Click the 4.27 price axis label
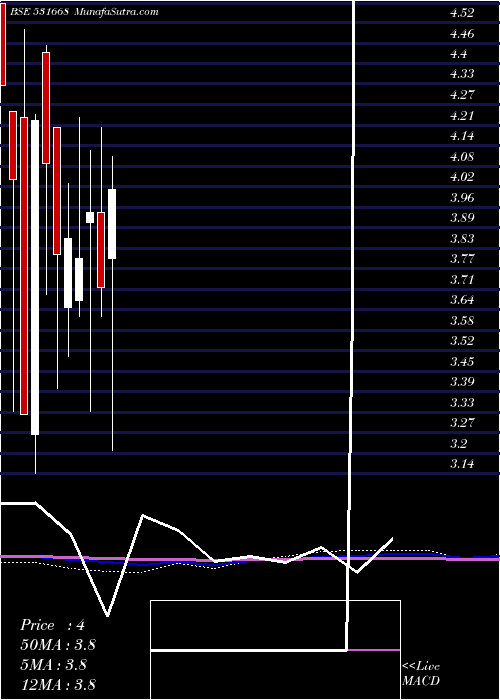The height and width of the screenshot is (700, 500). pos(462,95)
